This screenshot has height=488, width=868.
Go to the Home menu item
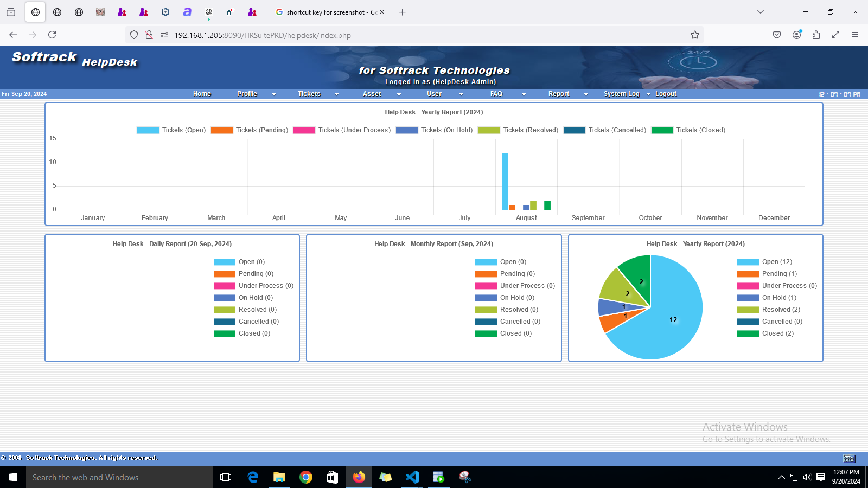click(202, 94)
